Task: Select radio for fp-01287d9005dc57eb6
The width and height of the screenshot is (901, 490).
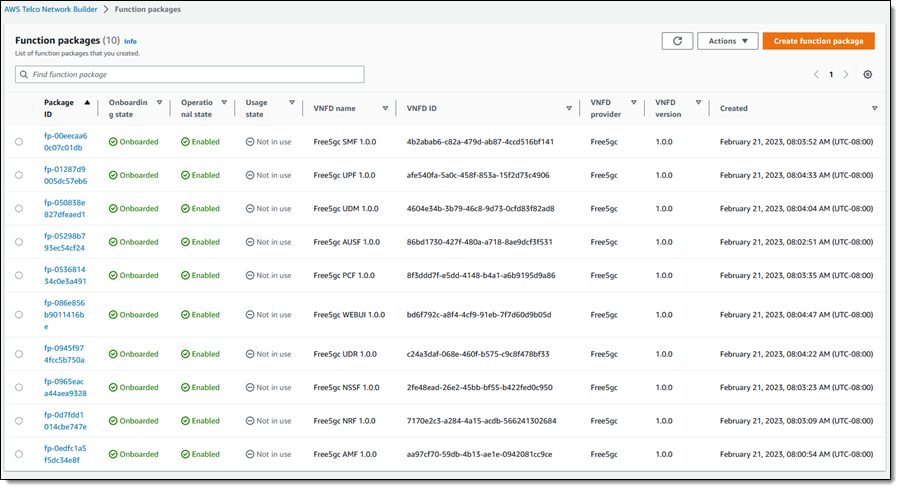Action: [x=19, y=175]
